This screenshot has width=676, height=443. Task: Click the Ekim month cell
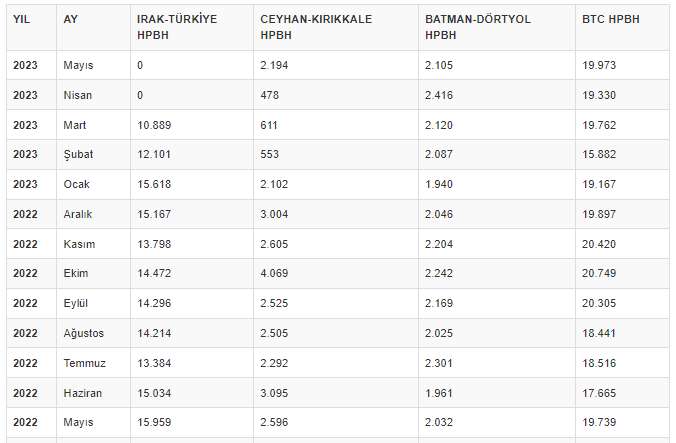76,274
